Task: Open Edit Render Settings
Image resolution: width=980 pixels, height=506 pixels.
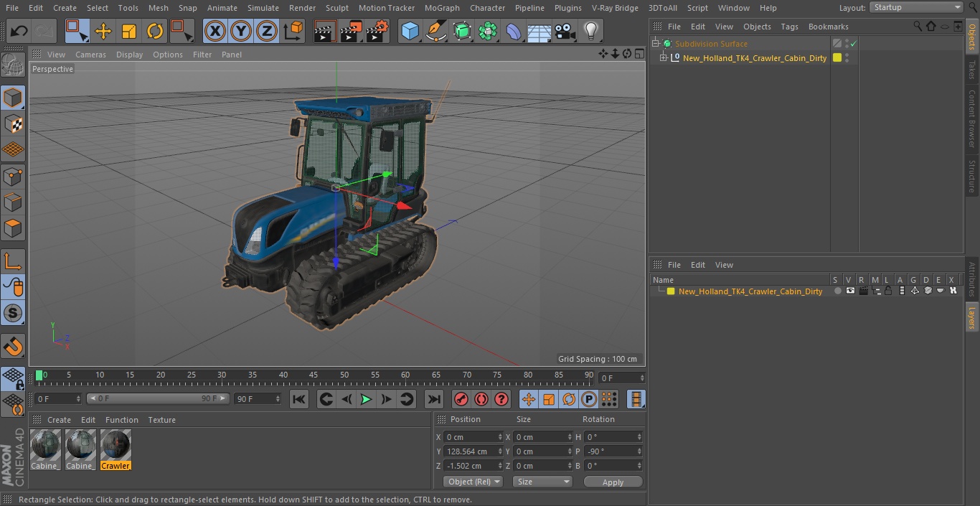Action: 377,32
